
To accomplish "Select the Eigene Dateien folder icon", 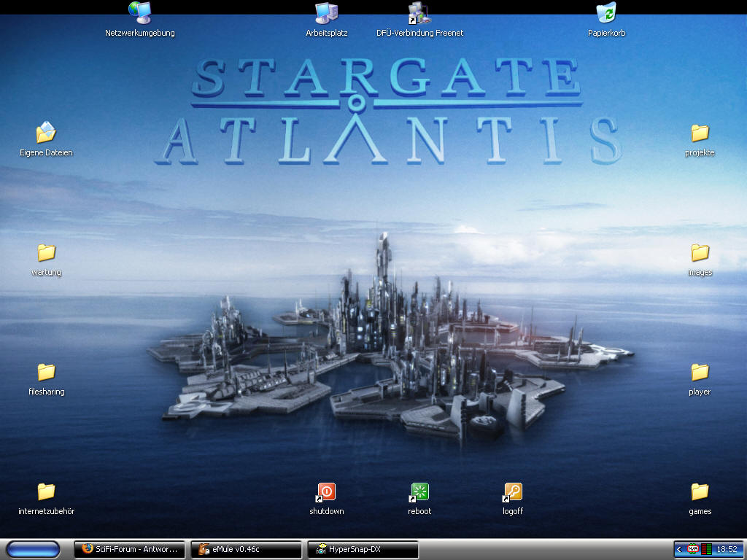I will 46,133.
